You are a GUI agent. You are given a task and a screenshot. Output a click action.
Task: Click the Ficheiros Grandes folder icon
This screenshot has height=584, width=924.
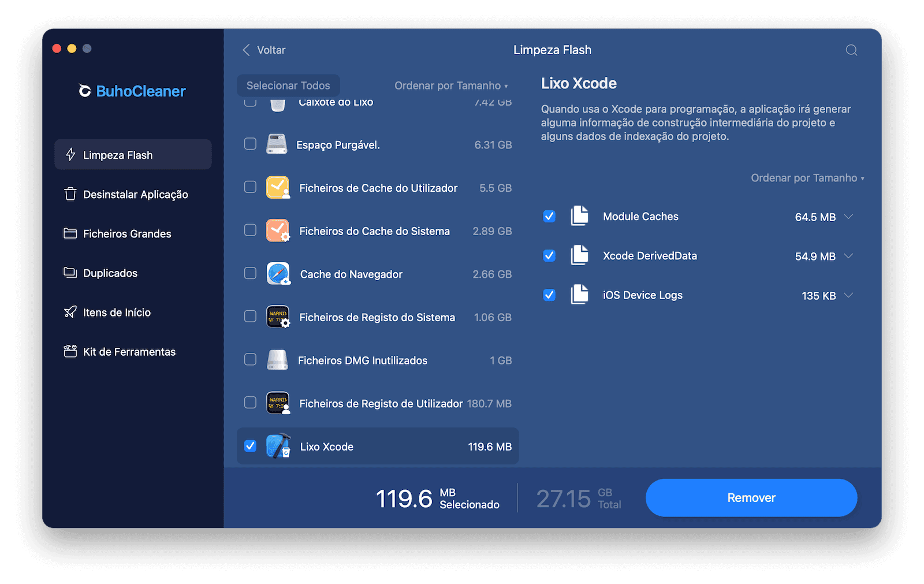(70, 233)
